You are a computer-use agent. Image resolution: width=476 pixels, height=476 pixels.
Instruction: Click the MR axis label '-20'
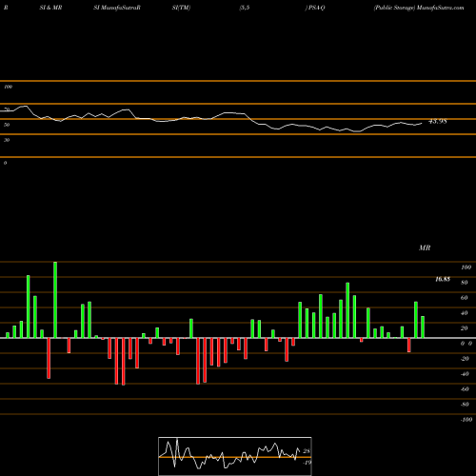465,359
